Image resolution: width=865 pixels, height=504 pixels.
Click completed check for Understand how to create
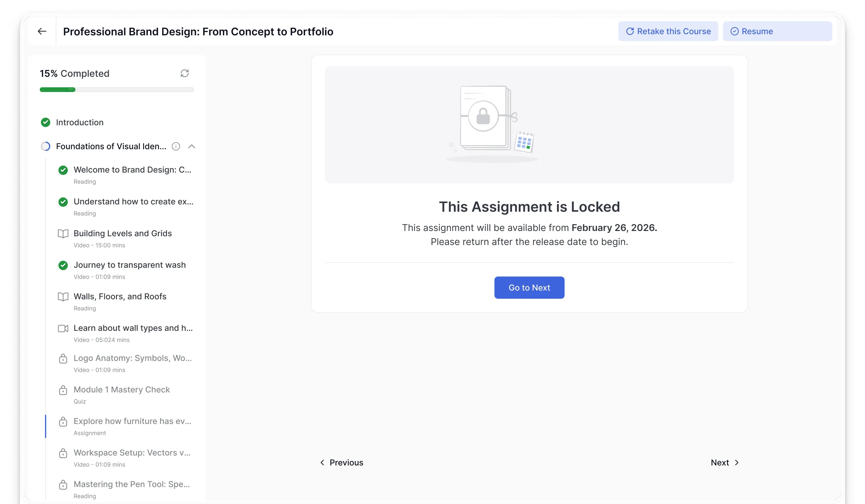63,202
